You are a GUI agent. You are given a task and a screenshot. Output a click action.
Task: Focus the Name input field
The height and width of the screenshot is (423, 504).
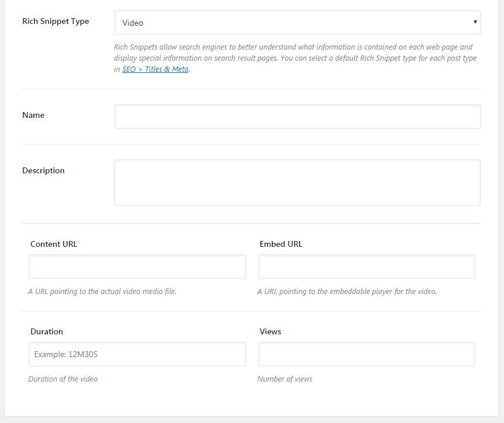click(x=297, y=117)
